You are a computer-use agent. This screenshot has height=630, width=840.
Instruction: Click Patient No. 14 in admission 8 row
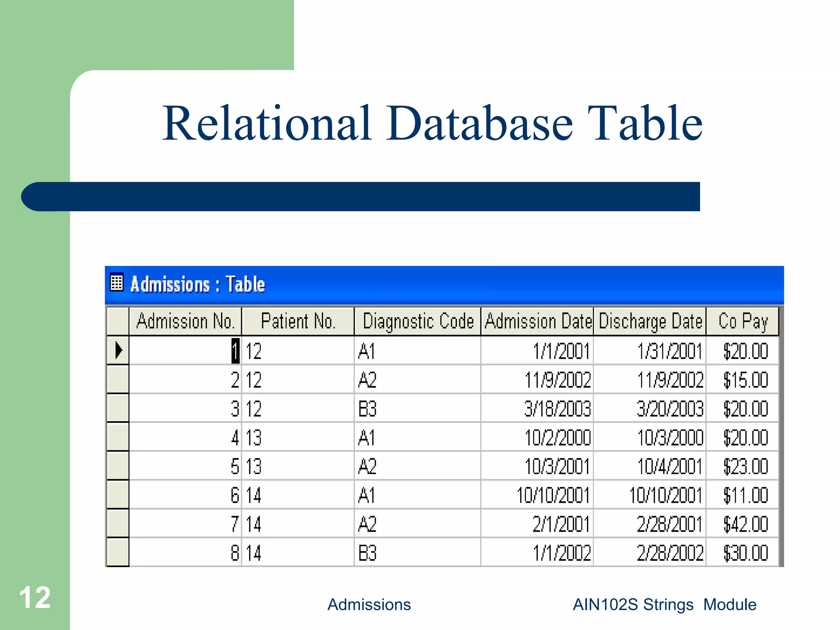point(298,552)
